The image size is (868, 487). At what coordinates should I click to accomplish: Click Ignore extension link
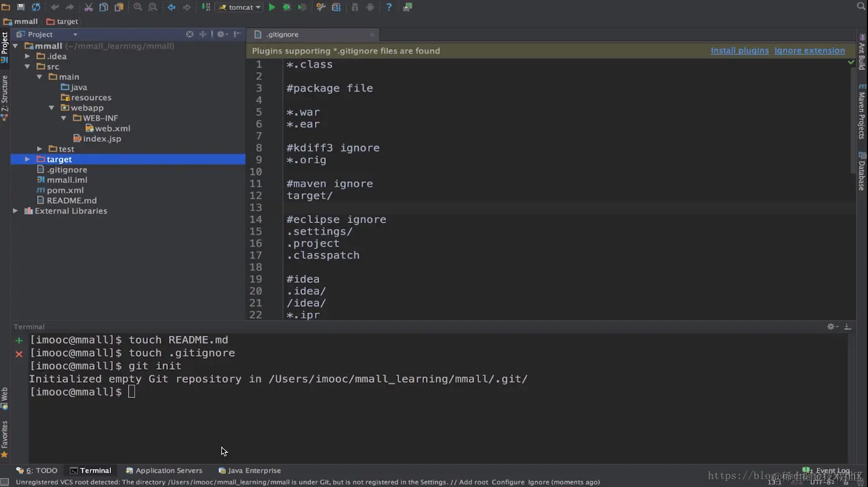point(809,50)
